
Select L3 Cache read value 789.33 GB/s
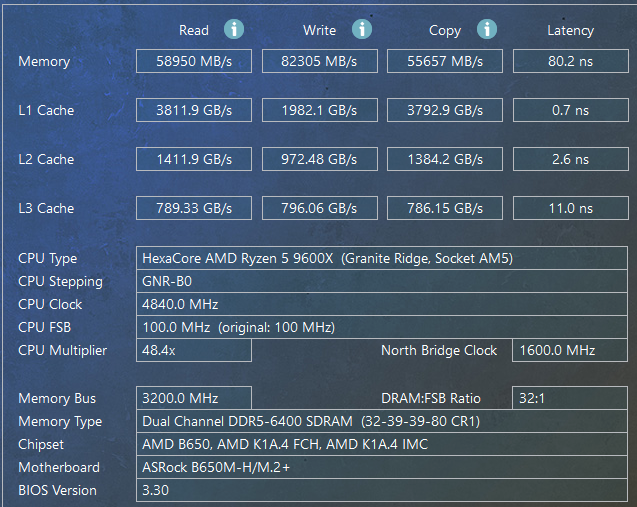(194, 208)
